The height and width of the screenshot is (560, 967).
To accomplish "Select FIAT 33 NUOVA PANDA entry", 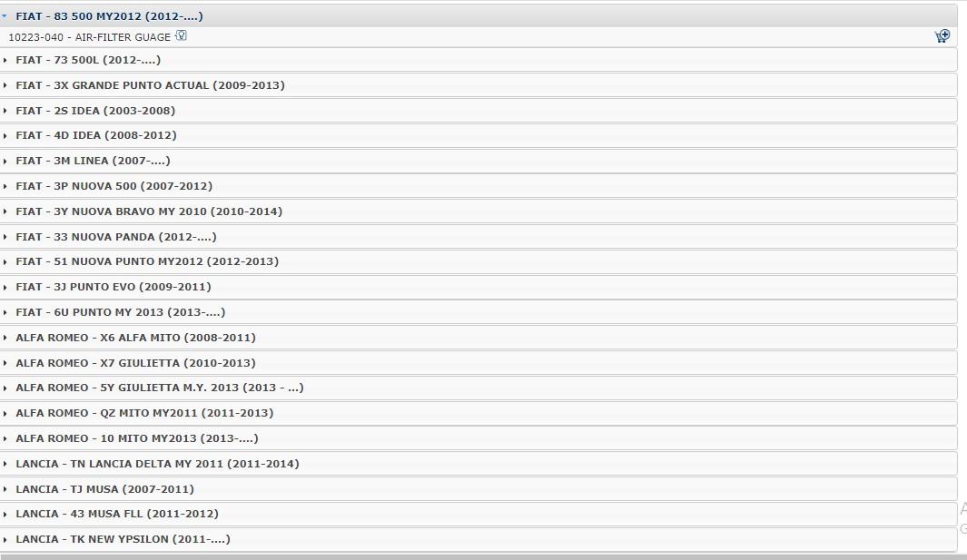I will 479,237.
